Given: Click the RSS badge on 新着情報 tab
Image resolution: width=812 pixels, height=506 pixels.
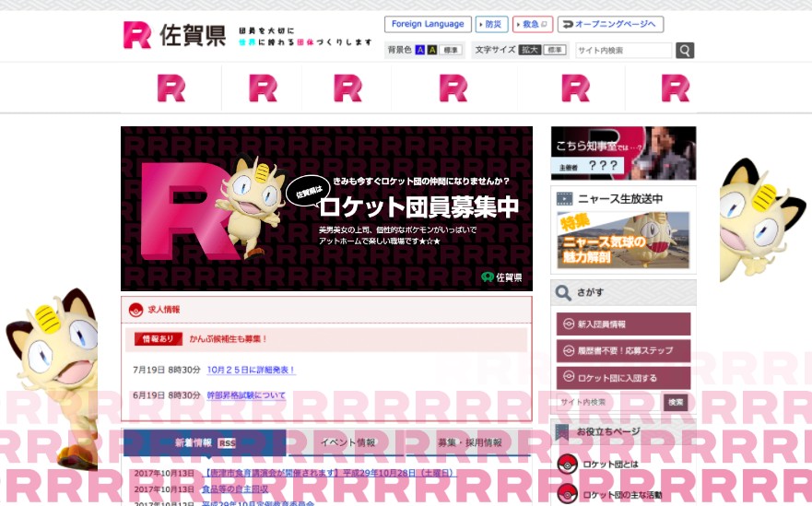Looking at the screenshot, I should 227,443.
